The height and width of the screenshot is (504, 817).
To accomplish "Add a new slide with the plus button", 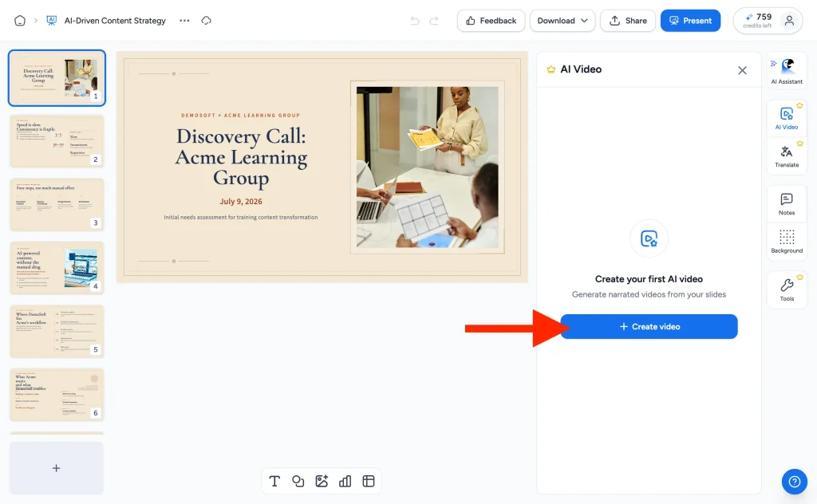I will [x=57, y=468].
